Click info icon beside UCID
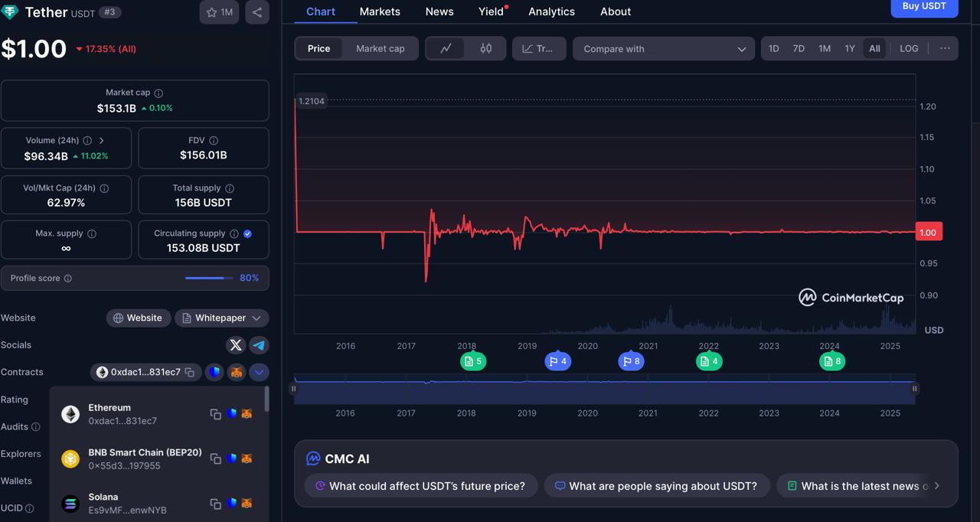980x522 pixels. pyautogui.click(x=30, y=508)
